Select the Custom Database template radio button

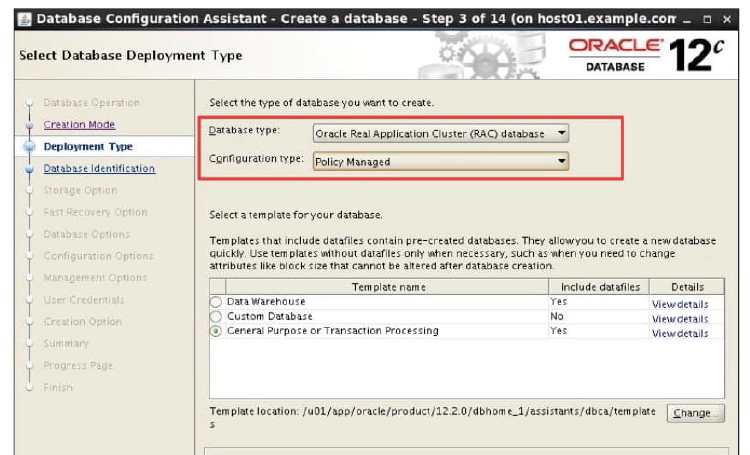coord(216,317)
